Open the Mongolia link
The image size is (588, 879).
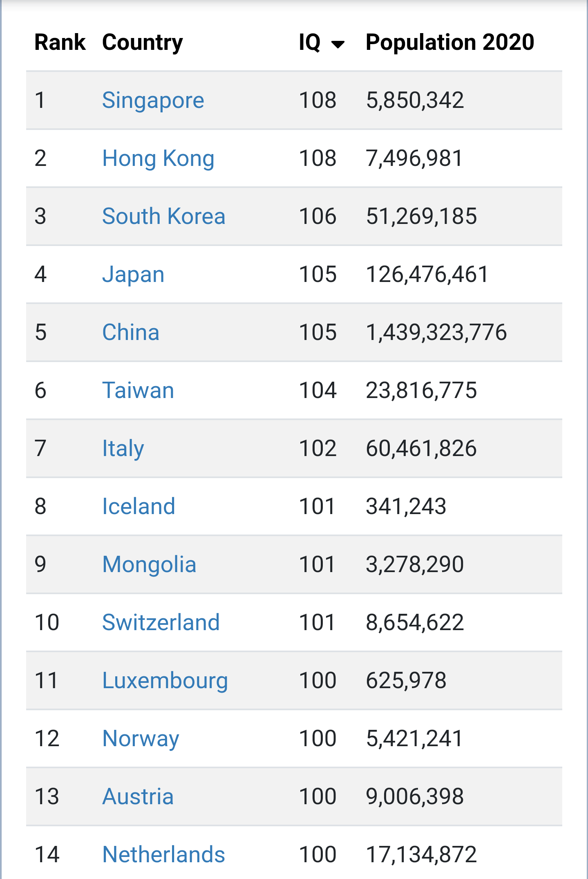pyautogui.click(x=149, y=565)
